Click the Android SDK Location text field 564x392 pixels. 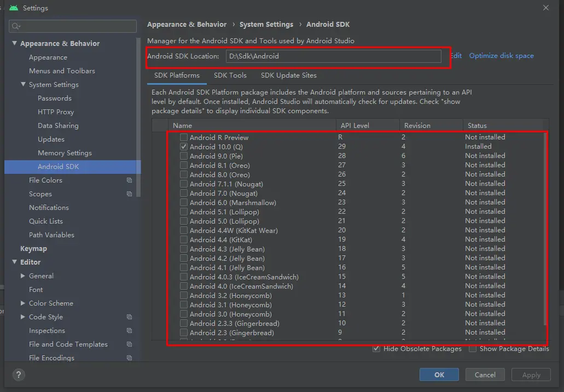[334, 56]
